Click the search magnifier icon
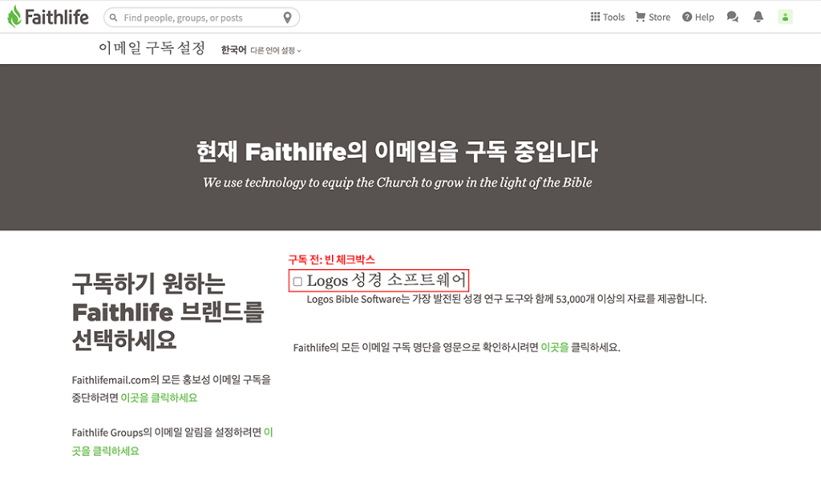The width and height of the screenshot is (821, 504). click(113, 18)
